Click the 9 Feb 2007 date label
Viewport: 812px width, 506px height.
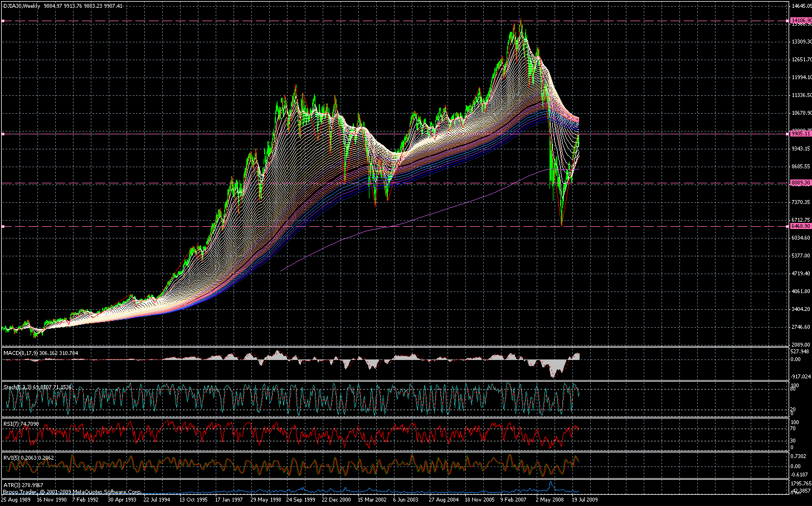point(513,500)
